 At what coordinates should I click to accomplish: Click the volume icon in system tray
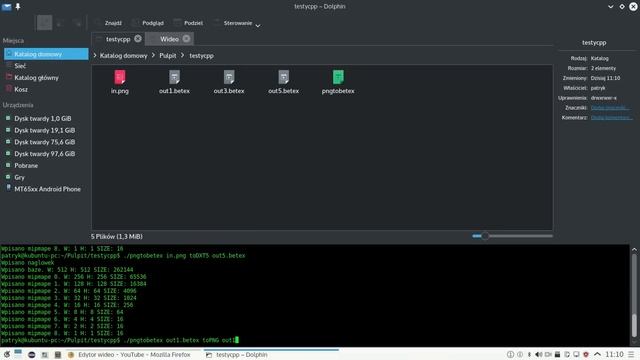(539, 355)
